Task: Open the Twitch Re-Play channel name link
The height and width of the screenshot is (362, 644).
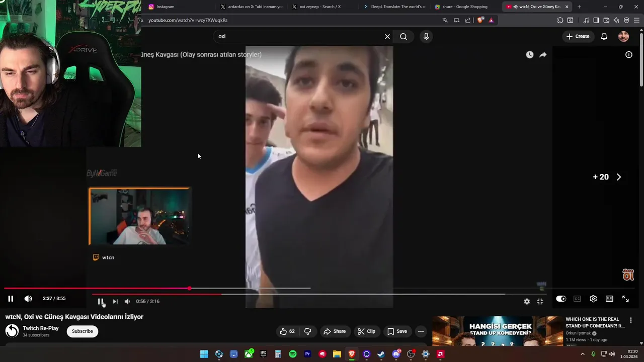Action: point(41,328)
